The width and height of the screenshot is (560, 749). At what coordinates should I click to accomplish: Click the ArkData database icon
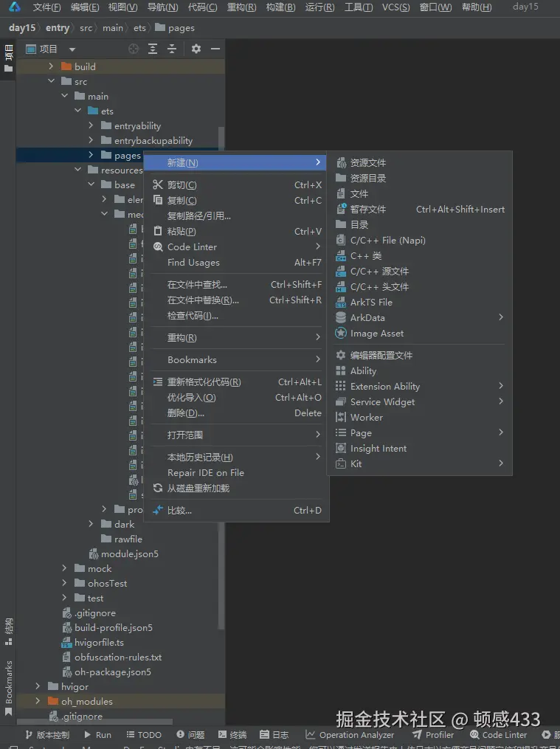(341, 317)
